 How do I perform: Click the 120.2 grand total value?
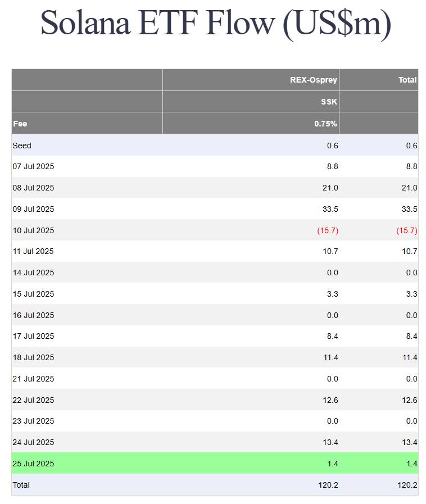[x=407, y=485]
